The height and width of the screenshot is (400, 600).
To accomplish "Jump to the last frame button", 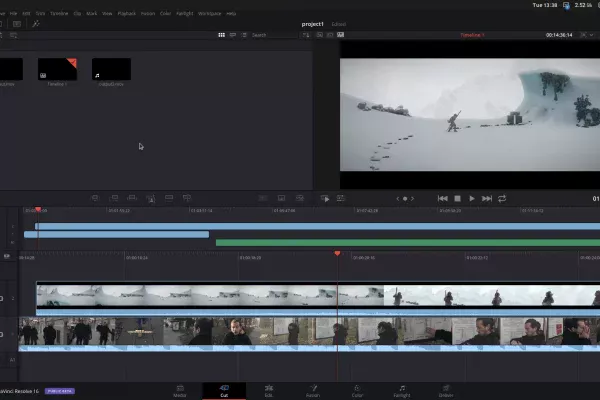I will pyautogui.click(x=487, y=198).
